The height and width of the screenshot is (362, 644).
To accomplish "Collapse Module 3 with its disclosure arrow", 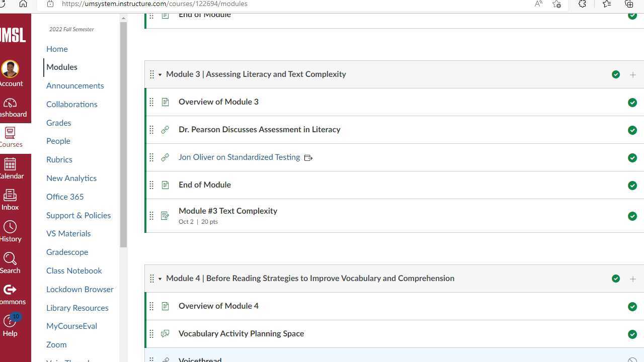I will click(x=160, y=74).
